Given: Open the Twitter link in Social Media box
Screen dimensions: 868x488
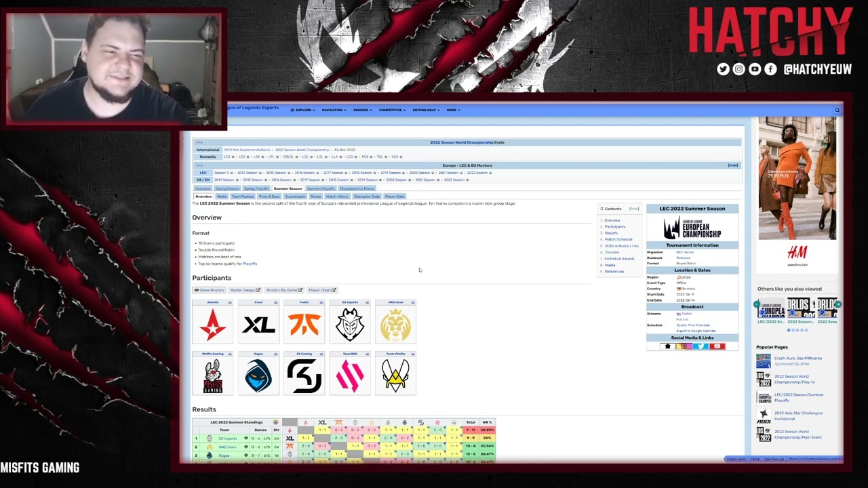Looking at the screenshot, I should point(701,346).
